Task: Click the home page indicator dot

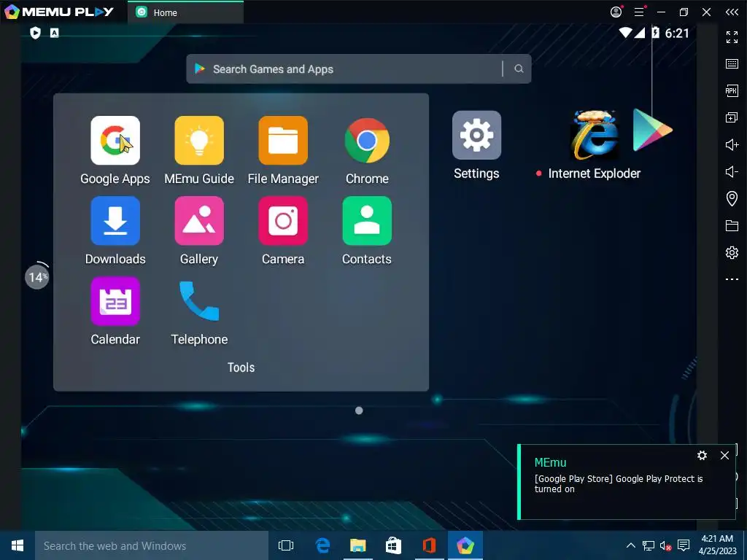Action: 359,411
